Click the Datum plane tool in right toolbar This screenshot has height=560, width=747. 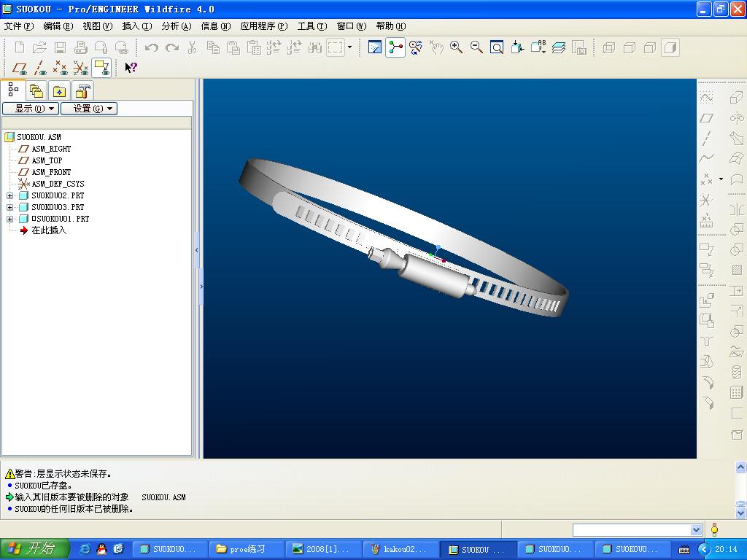(706, 117)
